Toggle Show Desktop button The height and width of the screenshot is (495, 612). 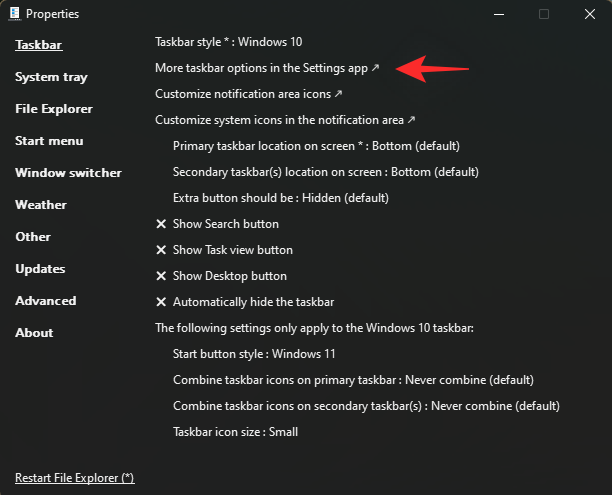[221, 276]
